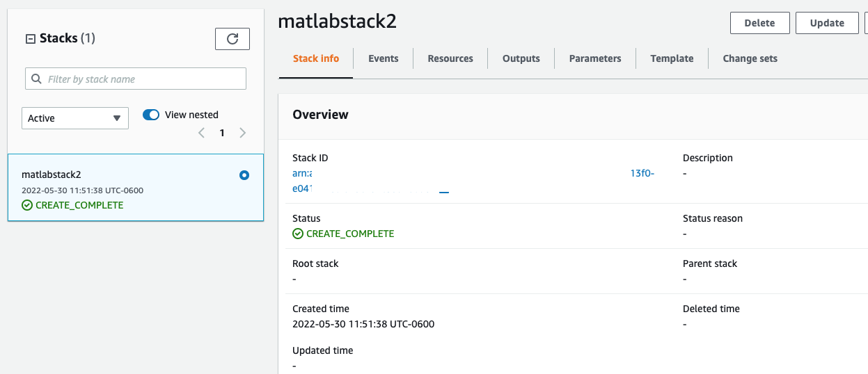Select the matlabstack2 radio button
The image size is (868, 374).
pyautogui.click(x=244, y=176)
